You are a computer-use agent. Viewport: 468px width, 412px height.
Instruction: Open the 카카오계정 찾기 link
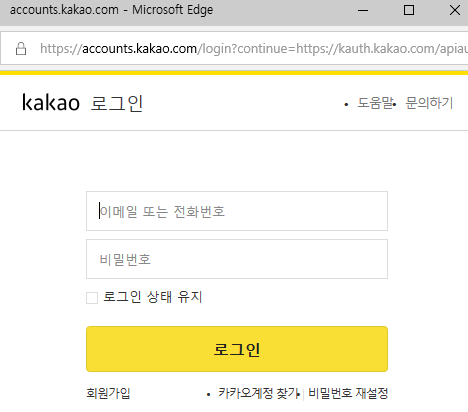258,393
